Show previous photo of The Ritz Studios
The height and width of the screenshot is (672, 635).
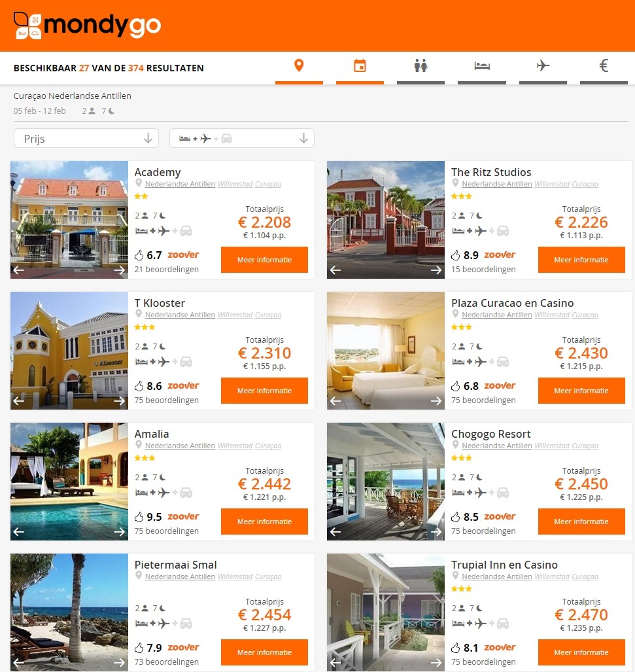(335, 270)
